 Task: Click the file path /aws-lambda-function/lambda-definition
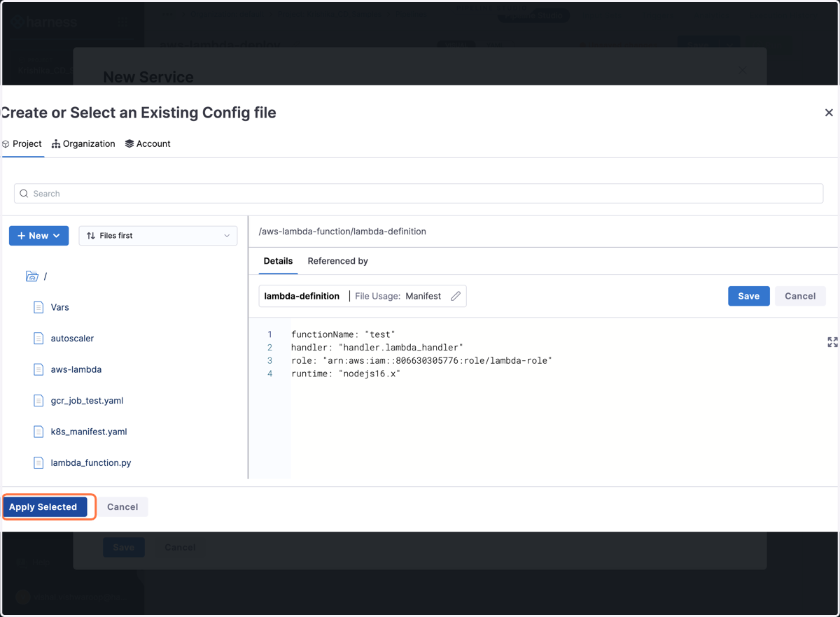(342, 232)
